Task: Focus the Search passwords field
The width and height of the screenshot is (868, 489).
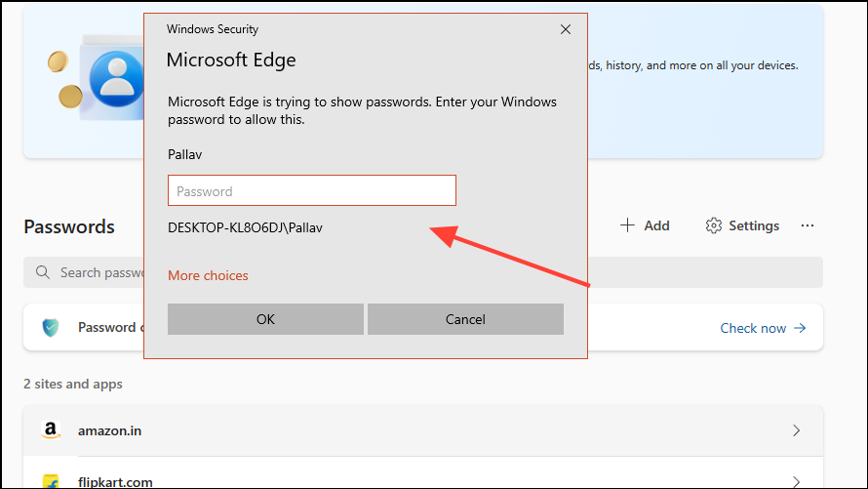Action: [423, 272]
